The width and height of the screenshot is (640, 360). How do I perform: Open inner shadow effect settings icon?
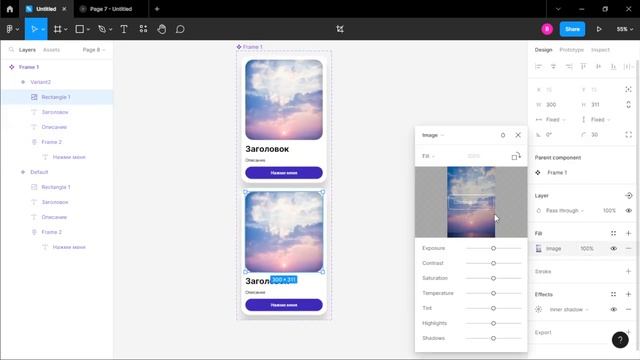(538, 309)
